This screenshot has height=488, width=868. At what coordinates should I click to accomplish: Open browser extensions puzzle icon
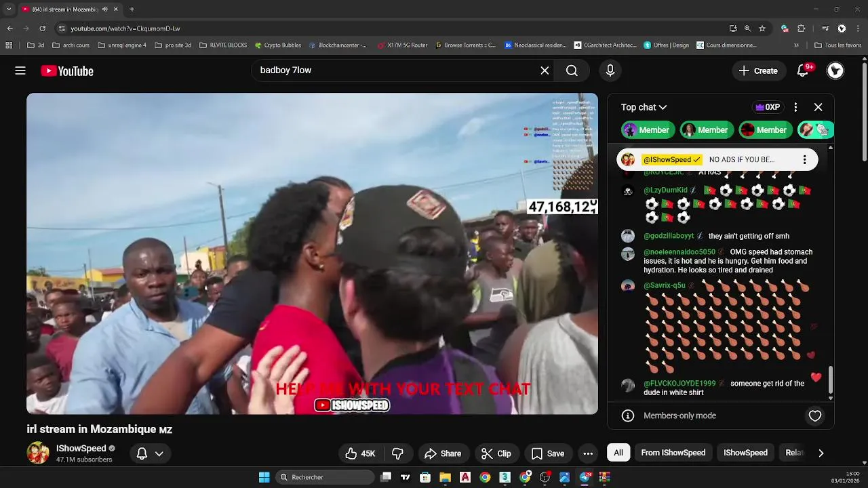[x=802, y=28]
